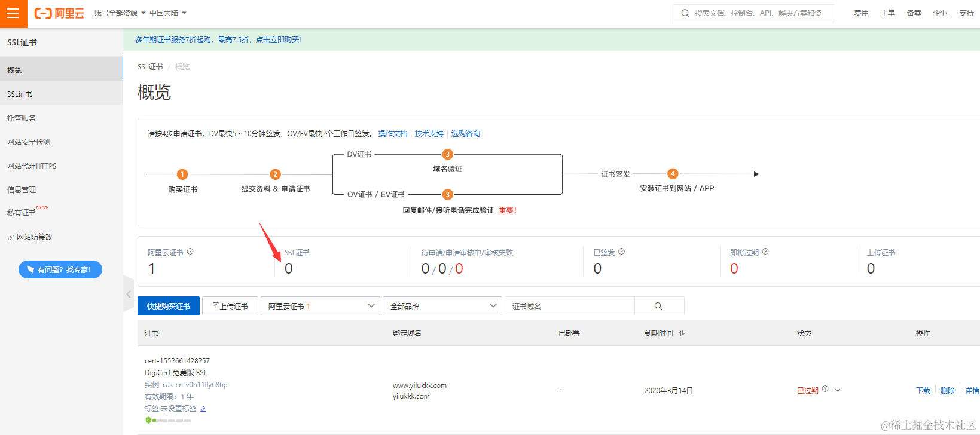Viewport: 980px width, 435px height.
Task: Open 操作文档 link
Action: pos(393,134)
